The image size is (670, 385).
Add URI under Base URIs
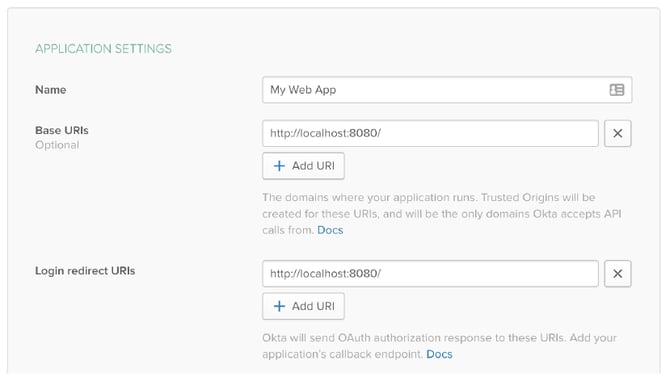303,166
